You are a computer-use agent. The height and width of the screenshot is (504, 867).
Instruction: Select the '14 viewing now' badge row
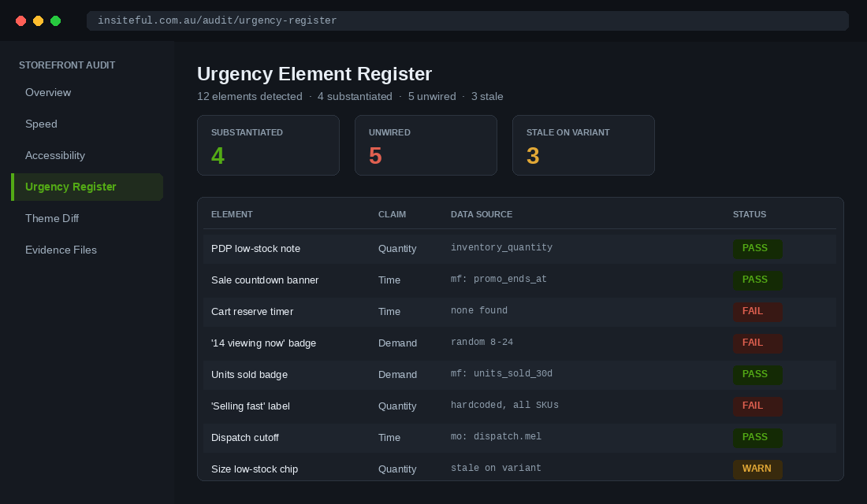click(519, 343)
